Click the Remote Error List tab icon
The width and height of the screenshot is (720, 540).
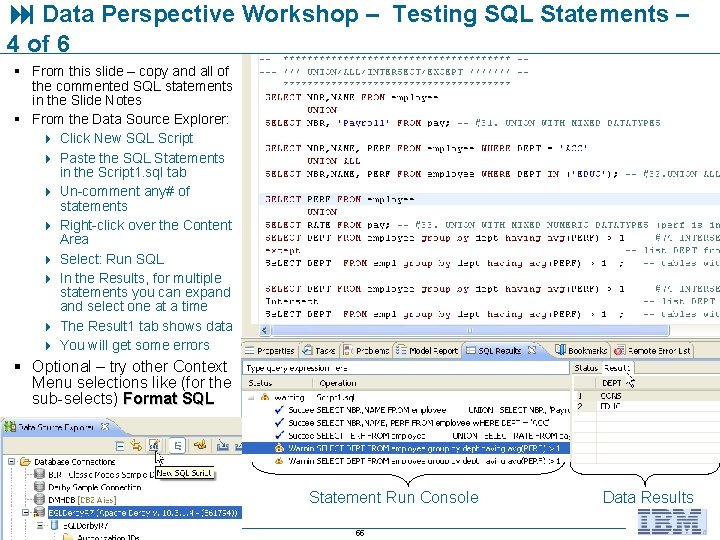tap(619, 351)
